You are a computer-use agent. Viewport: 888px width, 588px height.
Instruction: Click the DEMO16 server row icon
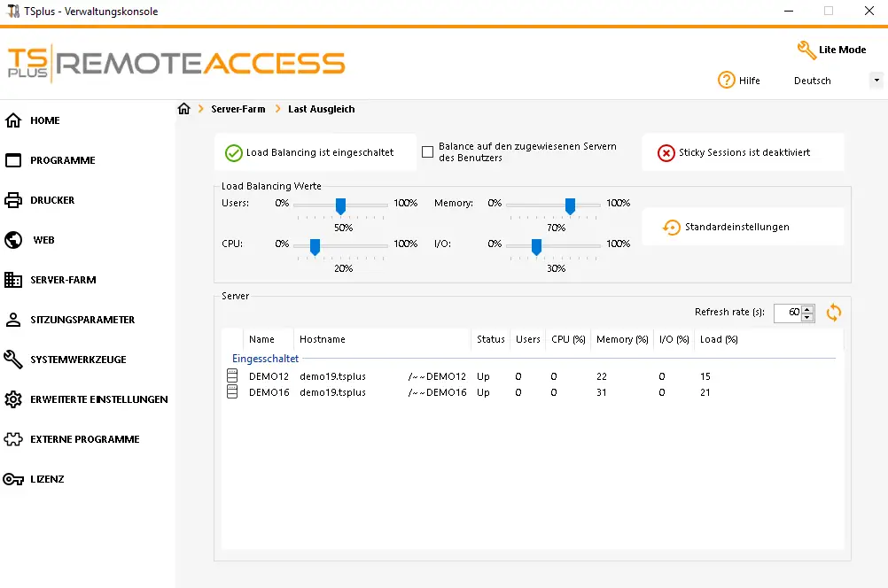click(x=232, y=391)
